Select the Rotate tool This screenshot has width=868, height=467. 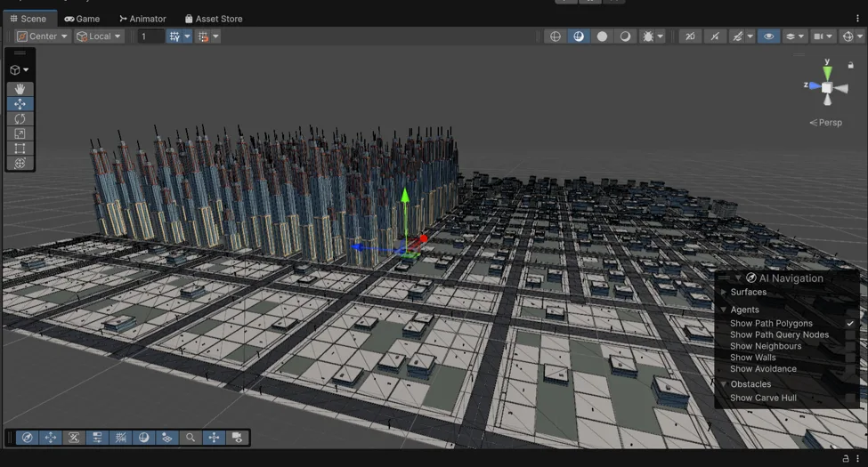click(x=20, y=119)
